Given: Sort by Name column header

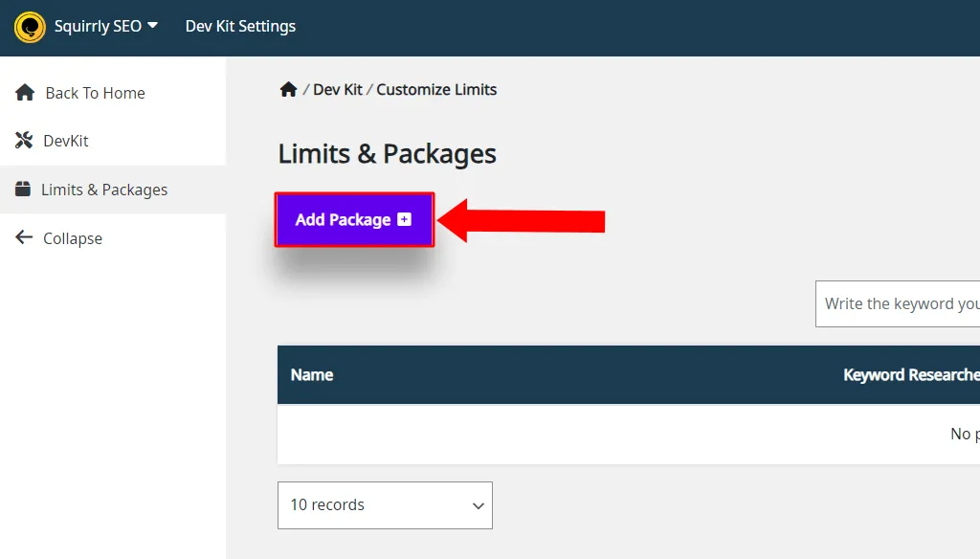Looking at the screenshot, I should [312, 374].
